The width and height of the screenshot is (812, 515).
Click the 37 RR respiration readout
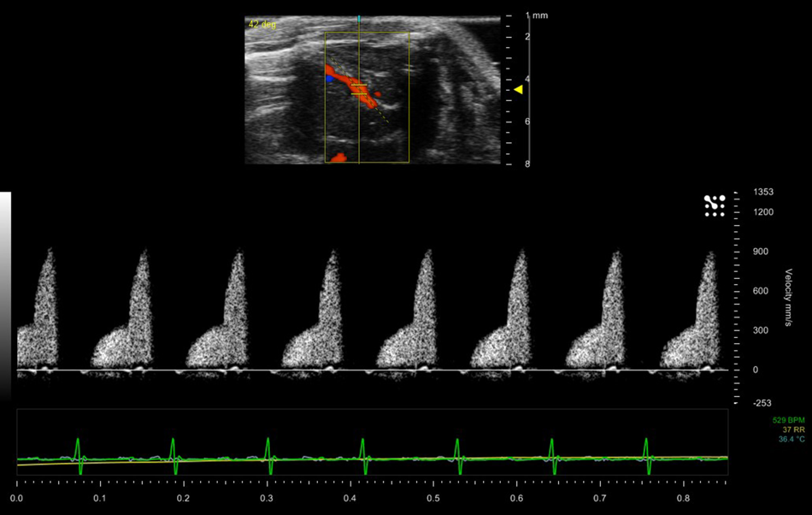coord(793,430)
